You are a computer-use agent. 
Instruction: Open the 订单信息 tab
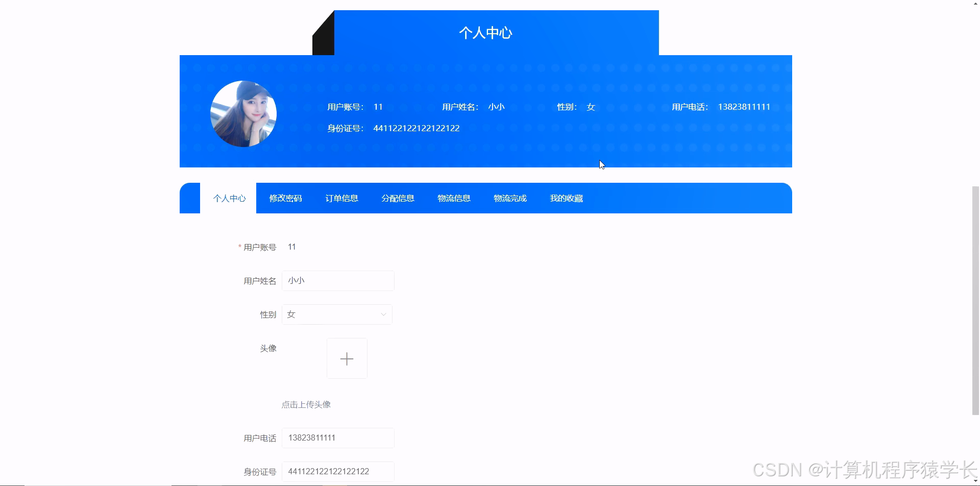click(x=341, y=198)
